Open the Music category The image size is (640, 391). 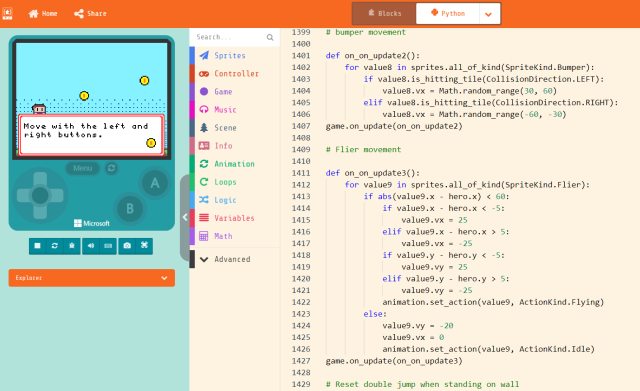click(235, 109)
